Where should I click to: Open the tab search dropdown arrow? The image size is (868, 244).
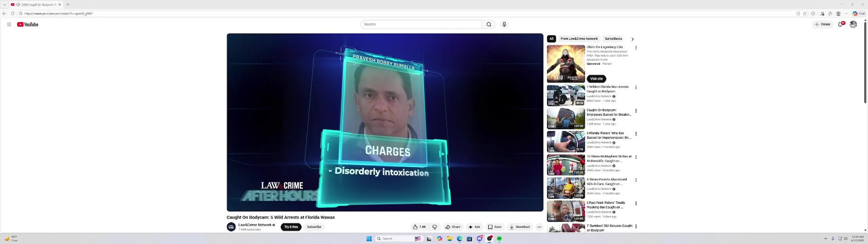tap(4, 4)
